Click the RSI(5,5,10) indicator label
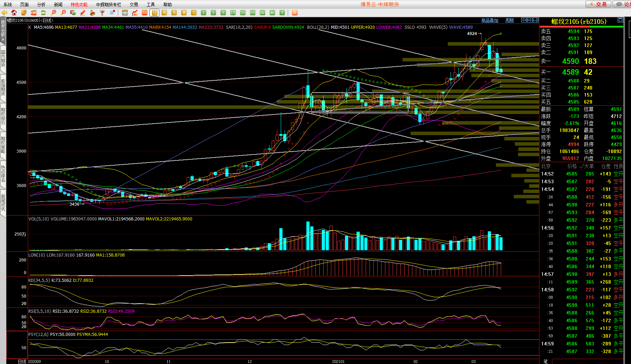The width and height of the screenshot is (631, 364). [40, 311]
